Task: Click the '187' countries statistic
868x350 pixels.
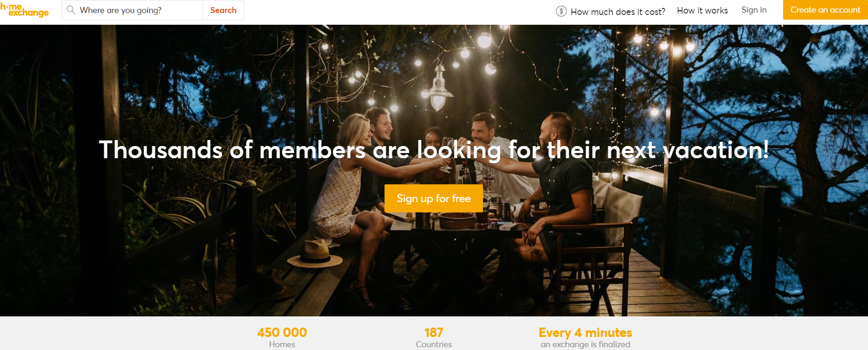Action: point(434,332)
